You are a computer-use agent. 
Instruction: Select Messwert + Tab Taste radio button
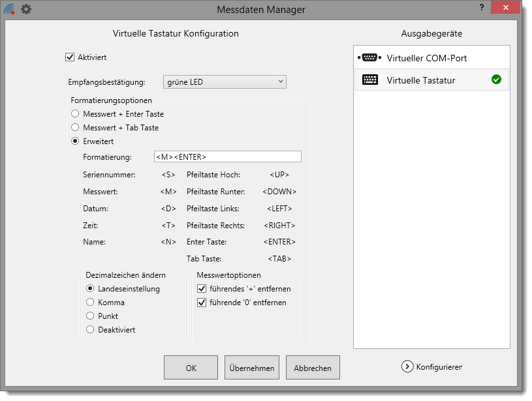(x=76, y=128)
